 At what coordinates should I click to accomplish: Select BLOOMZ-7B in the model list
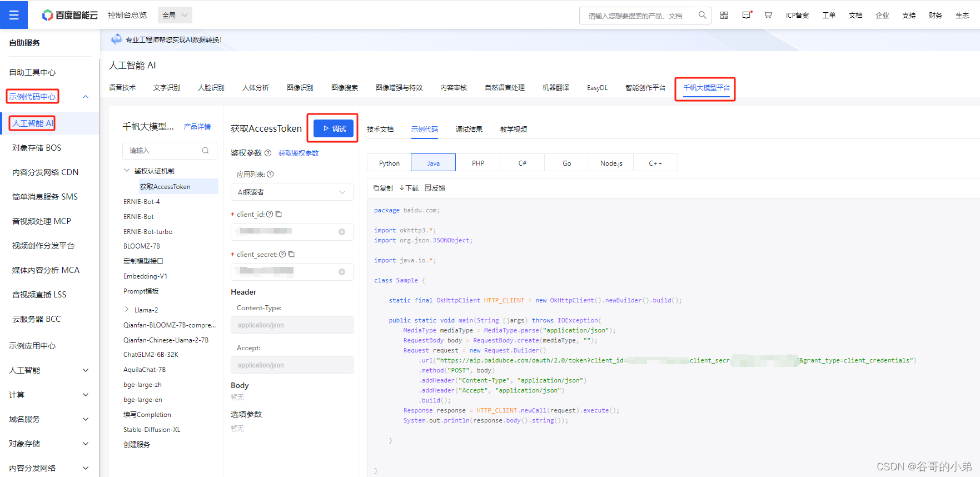tap(142, 246)
